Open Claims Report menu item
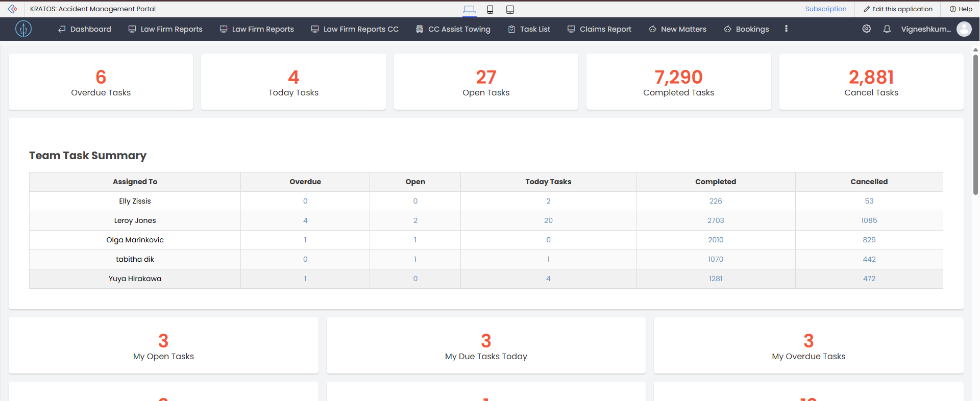Screen dimensions: 980x401 pyautogui.click(x=600, y=29)
